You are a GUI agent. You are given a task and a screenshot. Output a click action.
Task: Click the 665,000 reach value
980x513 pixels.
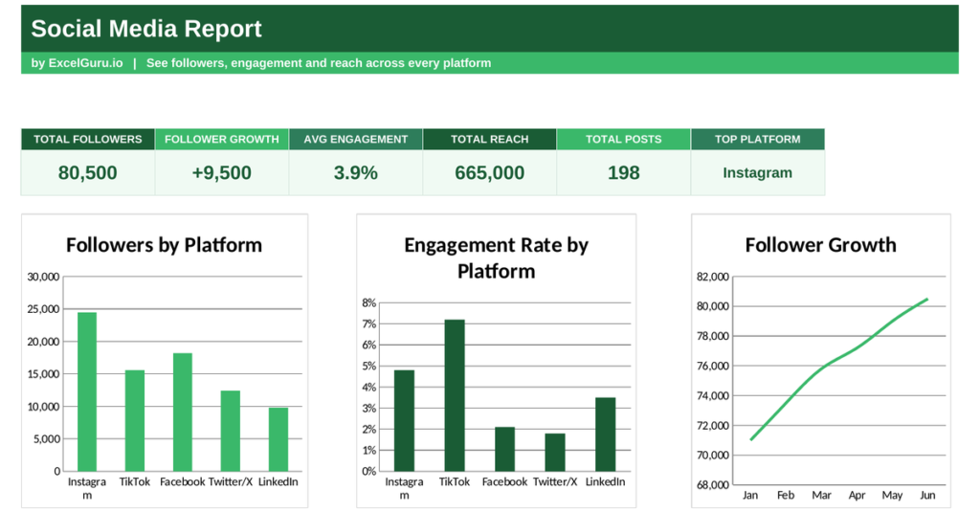coord(489,173)
